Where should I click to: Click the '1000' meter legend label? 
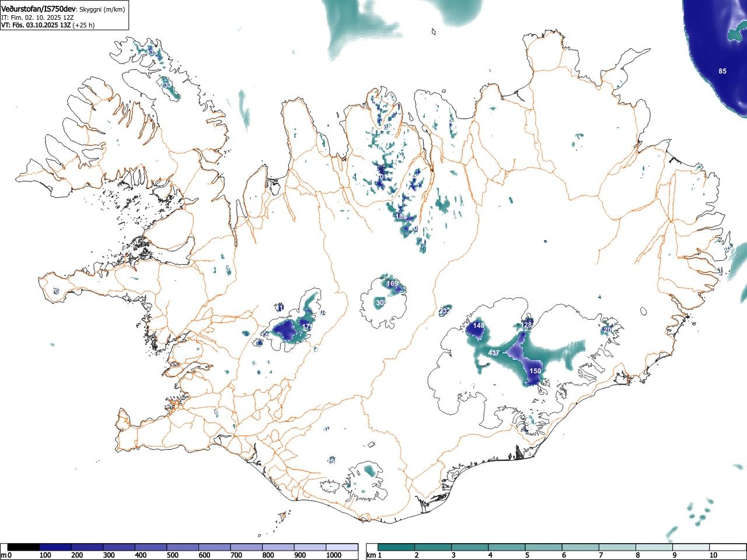[x=334, y=555]
